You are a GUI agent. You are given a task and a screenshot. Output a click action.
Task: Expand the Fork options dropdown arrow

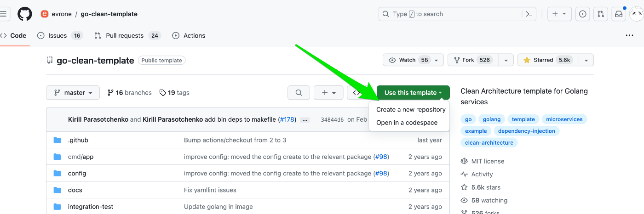(506, 60)
